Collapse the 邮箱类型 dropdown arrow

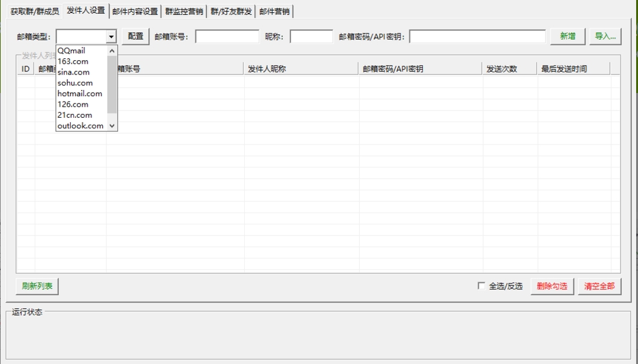point(111,37)
